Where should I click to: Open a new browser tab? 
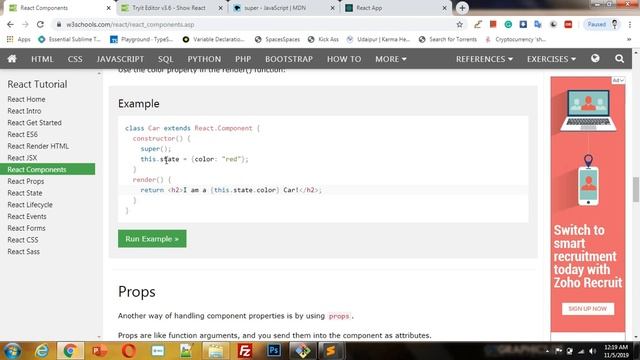(462, 8)
